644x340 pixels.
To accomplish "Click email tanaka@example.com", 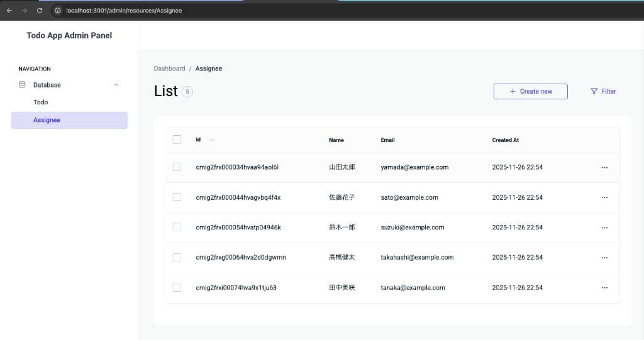I will (413, 287).
